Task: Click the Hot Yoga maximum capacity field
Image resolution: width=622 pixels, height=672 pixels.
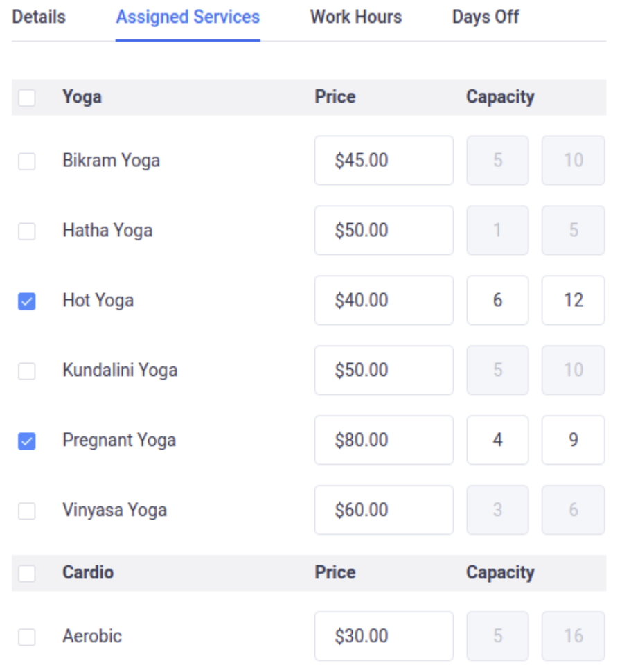Action: coord(573,300)
